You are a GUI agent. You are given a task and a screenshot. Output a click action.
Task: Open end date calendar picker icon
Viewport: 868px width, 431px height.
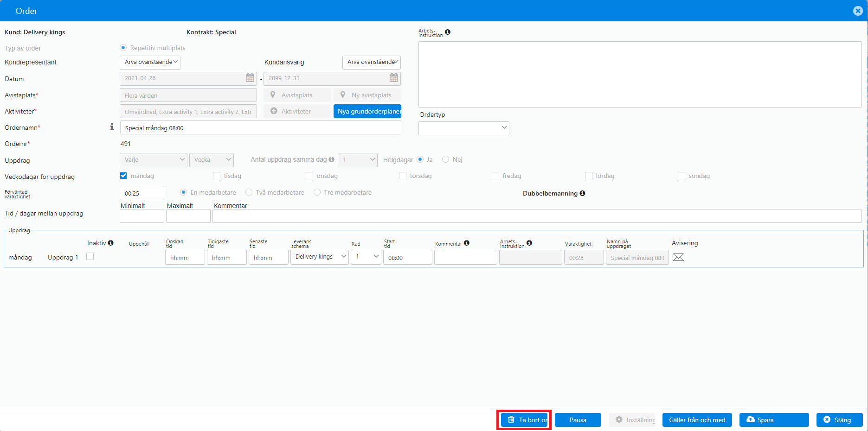pos(394,78)
